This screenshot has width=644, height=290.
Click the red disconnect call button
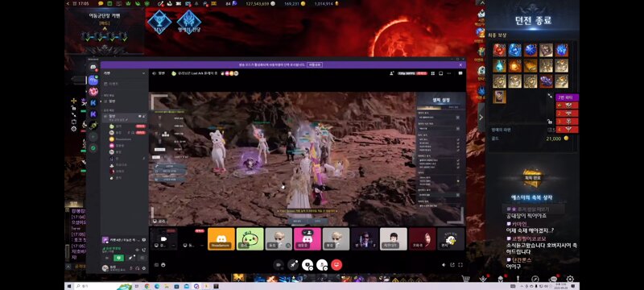coord(336,265)
